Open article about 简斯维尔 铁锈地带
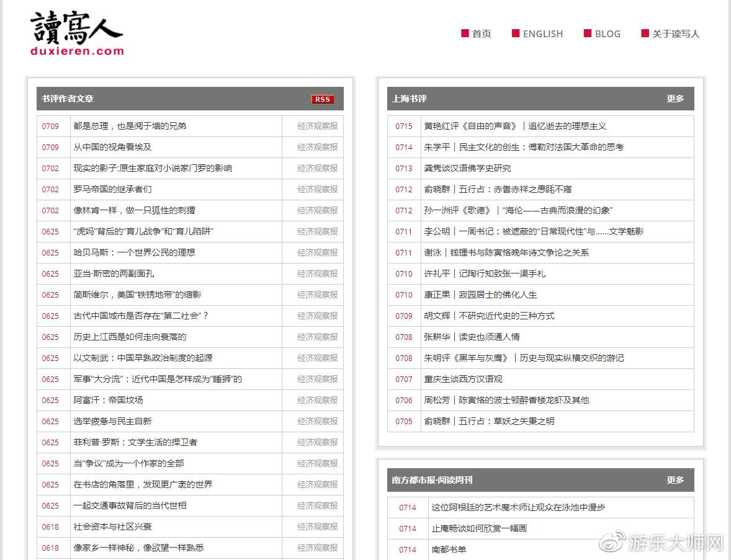731x560 pixels. click(x=137, y=295)
